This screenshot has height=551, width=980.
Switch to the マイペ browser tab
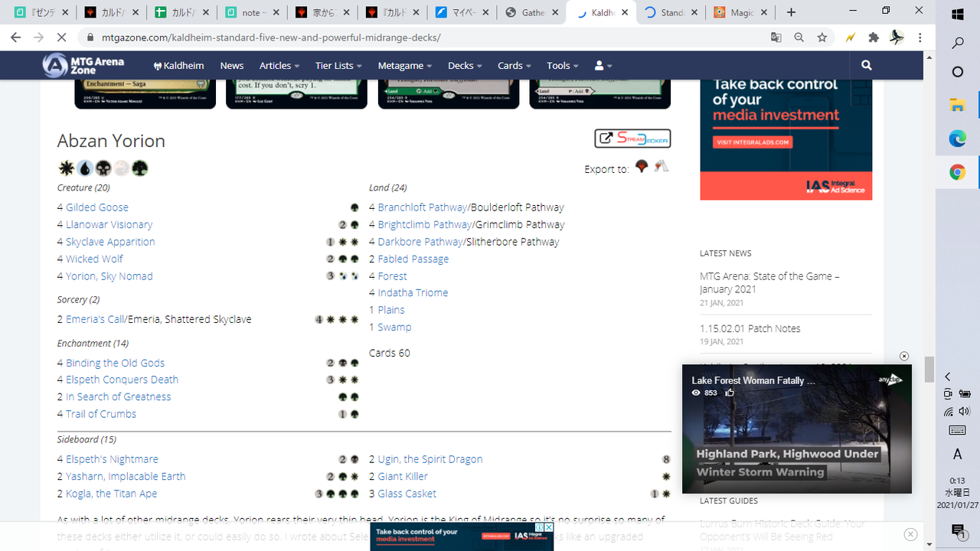(462, 12)
